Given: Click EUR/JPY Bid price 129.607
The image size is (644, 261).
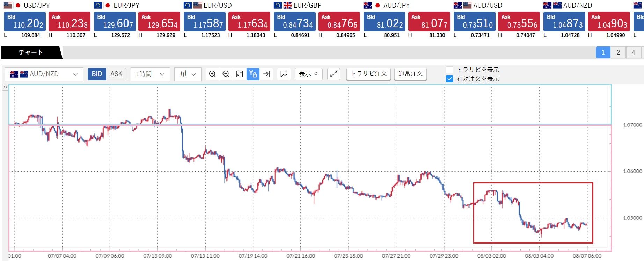Looking at the screenshot, I should pos(115,21).
